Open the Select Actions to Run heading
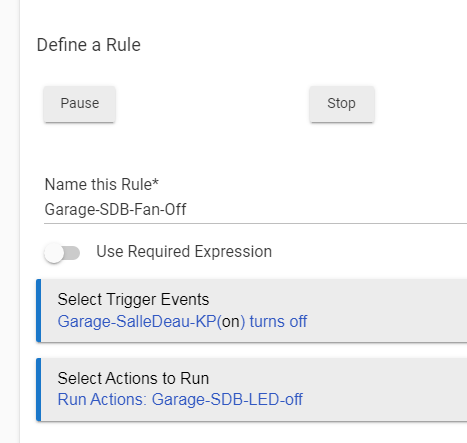The height and width of the screenshot is (443, 467). [x=133, y=378]
